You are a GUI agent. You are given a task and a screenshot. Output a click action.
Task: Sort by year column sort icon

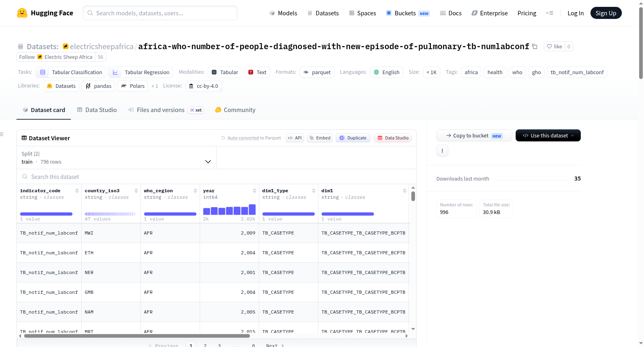[x=254, y=191]
